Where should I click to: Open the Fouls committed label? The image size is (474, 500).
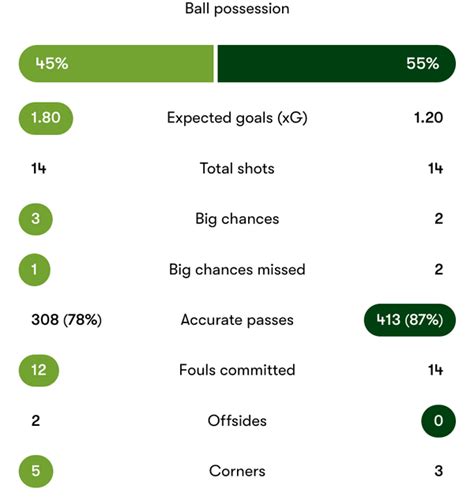point(237,370)
